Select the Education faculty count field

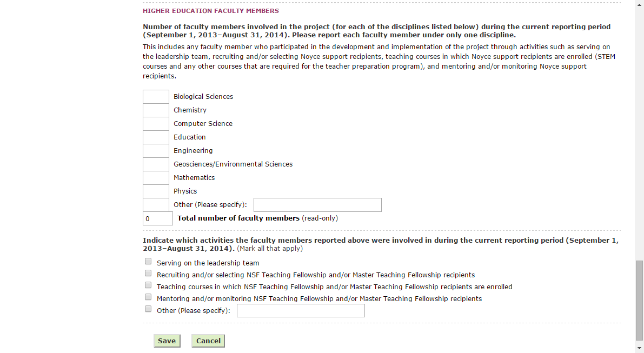pos(156,137)
